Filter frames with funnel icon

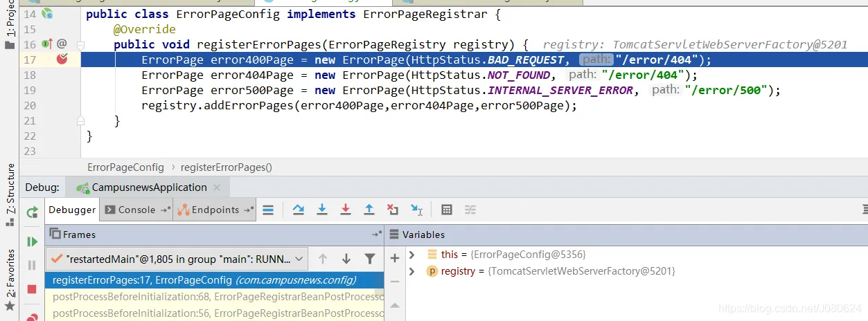(370, 259)
